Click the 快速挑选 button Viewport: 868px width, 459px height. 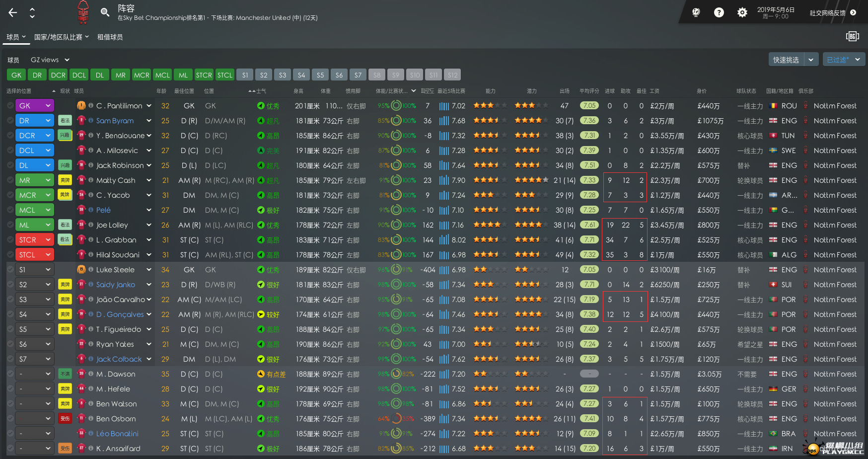pyautogui.click(x=786, y=60)
